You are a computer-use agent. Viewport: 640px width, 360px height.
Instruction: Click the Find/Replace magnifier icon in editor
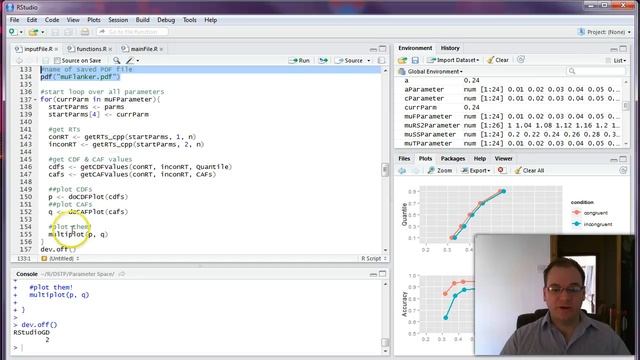pos(117,60)
